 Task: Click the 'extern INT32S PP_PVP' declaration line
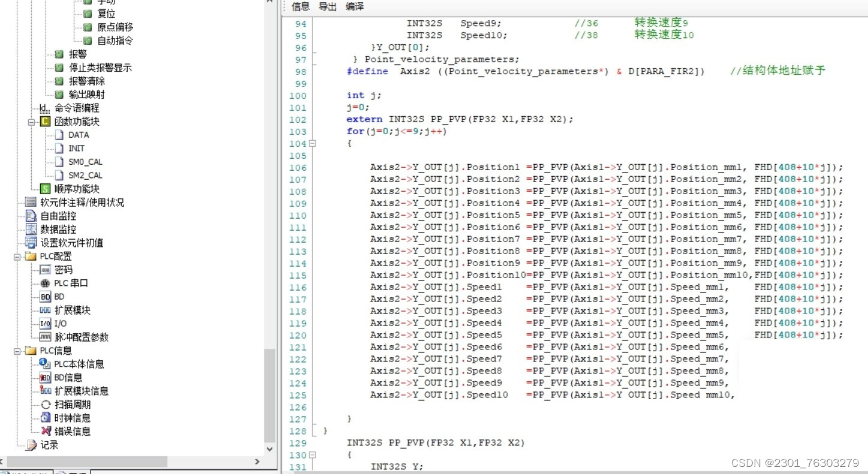pos(460,119)
